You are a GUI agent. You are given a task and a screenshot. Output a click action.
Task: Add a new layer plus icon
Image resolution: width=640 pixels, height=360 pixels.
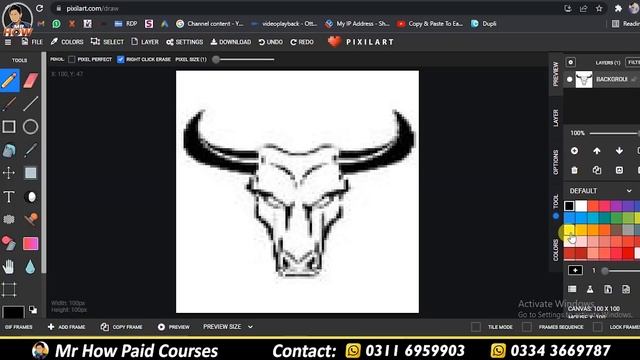(574, 151)
